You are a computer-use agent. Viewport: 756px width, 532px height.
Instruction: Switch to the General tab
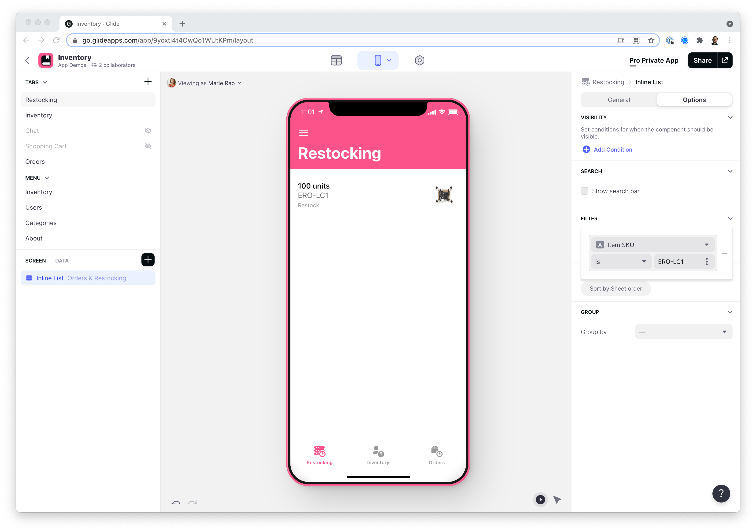[x=619, y=100]
